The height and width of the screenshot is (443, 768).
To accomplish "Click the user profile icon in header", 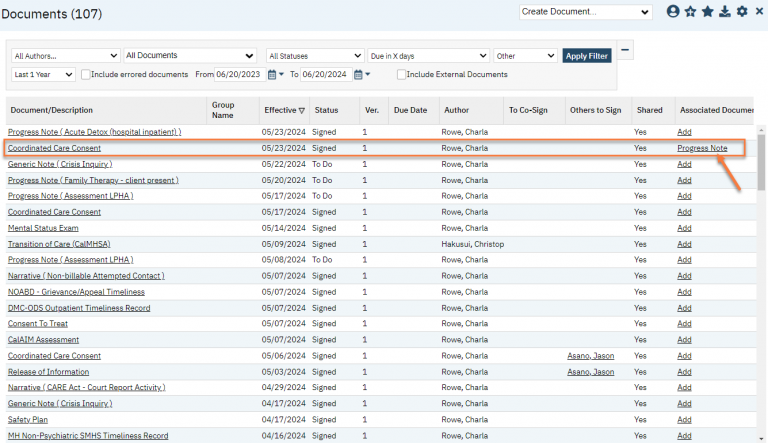I will point(673,12).
